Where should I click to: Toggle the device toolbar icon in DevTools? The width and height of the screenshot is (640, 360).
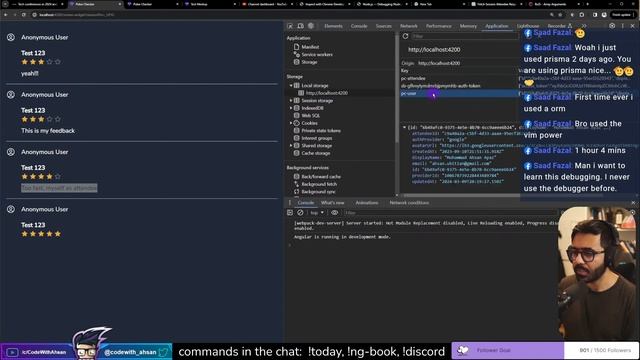click(x=300, y=26)
